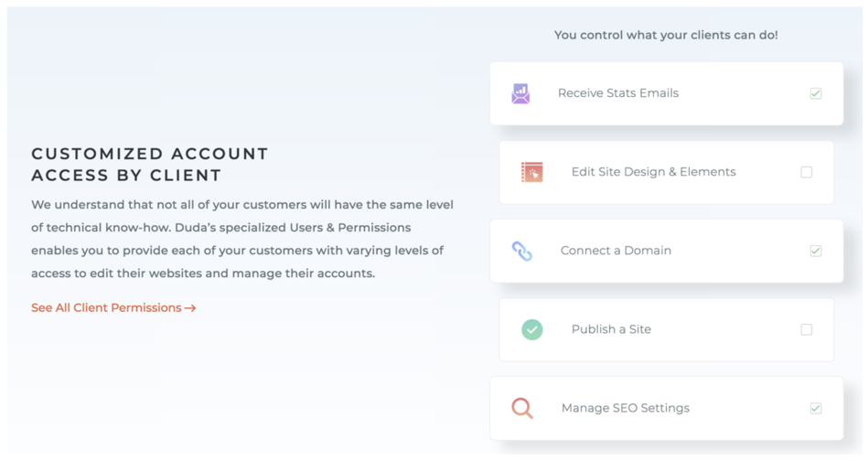Select the Receive Stats Emails label
The width and height of the screenshot is (868, 461).
[x=617, y=93]
